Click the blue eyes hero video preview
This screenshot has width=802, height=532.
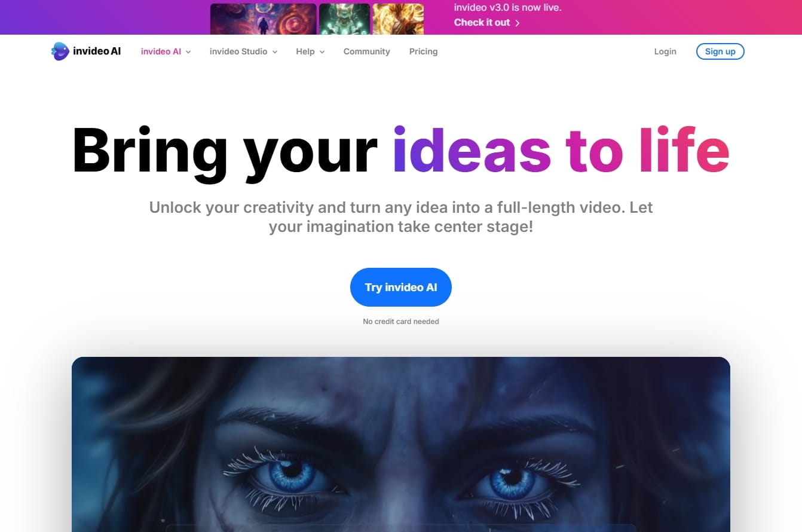[401, 444]
